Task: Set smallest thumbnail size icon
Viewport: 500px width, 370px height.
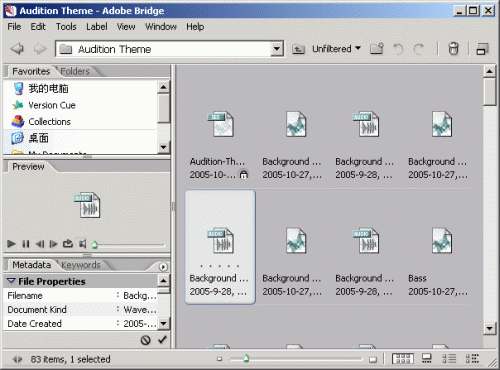Action: pyautogui.click(x=219, y=359)
